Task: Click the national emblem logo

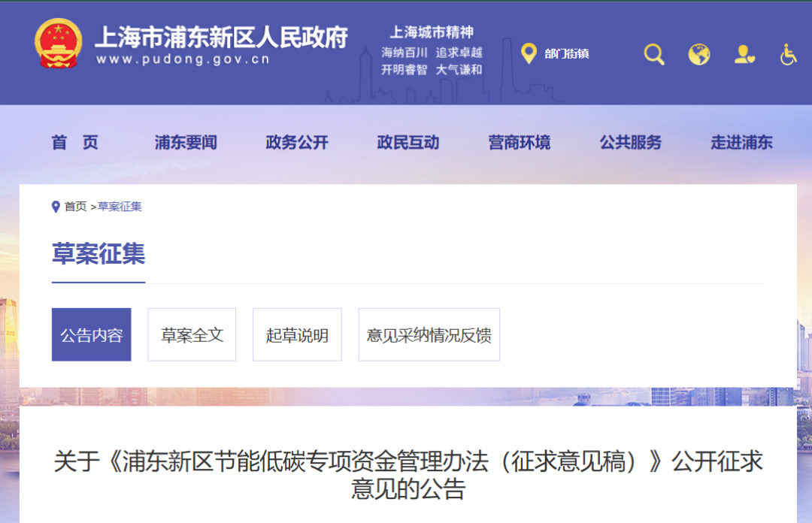Action: (x=59, y=44)
